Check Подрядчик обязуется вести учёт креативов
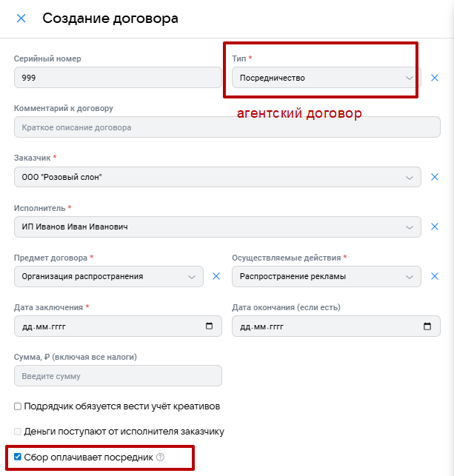Screen dimensions: 454x476 point(18,406)
